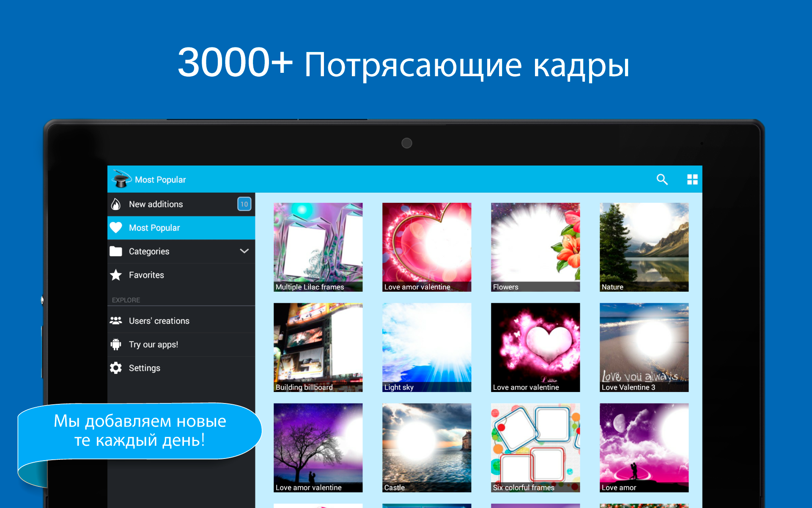Open red heart Love amor valentine frame
Screen dimensions: 812x508
427,247
